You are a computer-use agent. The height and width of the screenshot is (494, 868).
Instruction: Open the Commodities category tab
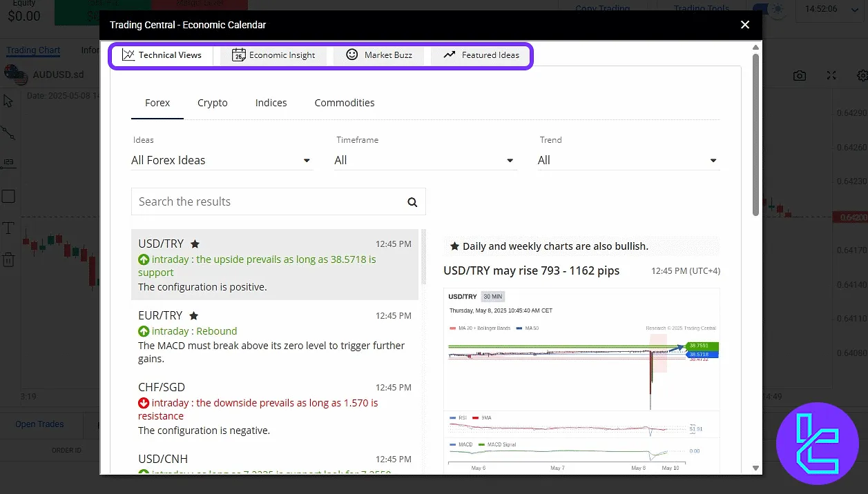point(345,103)
